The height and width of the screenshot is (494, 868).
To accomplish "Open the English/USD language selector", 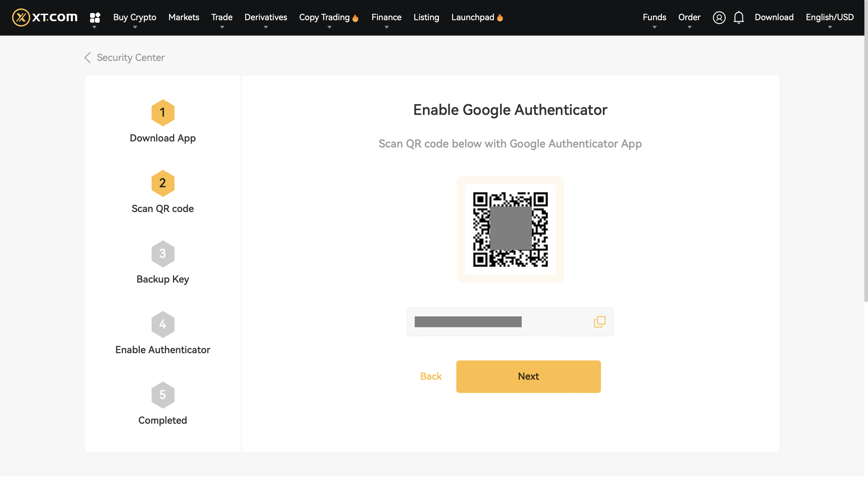I will click(829, 17).
